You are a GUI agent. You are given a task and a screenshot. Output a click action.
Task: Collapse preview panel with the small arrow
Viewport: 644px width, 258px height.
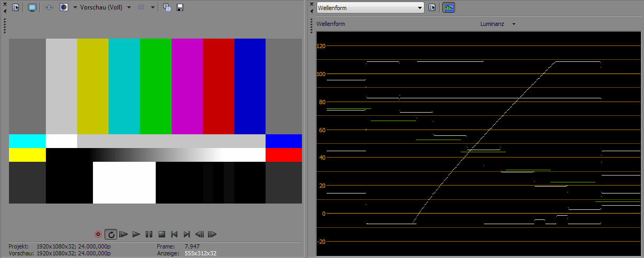pos(5,11)
